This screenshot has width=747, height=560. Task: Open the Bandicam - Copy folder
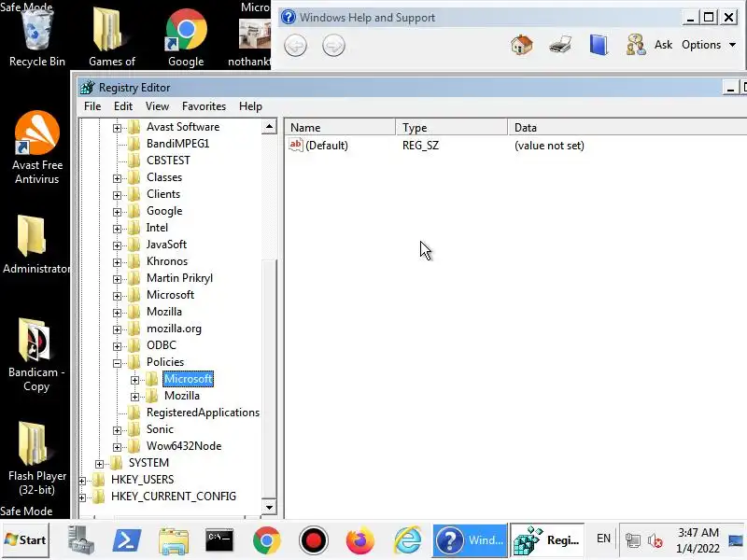35,355
